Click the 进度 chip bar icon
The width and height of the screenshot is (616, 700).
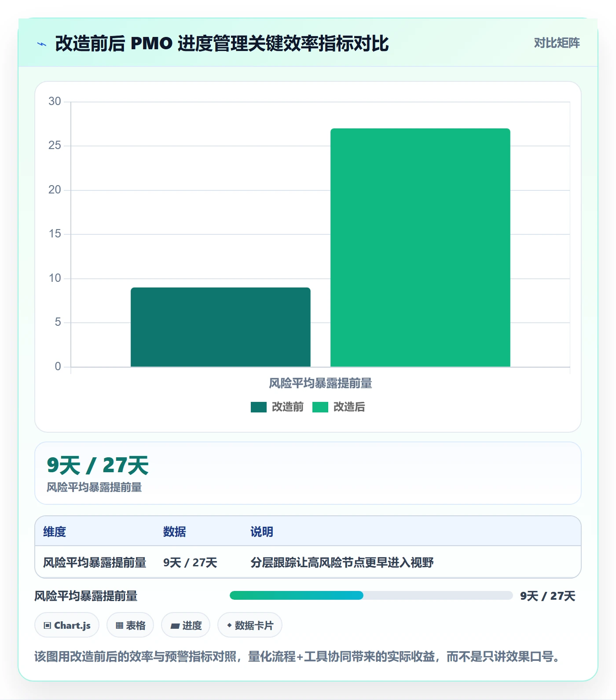click(175, 626)
